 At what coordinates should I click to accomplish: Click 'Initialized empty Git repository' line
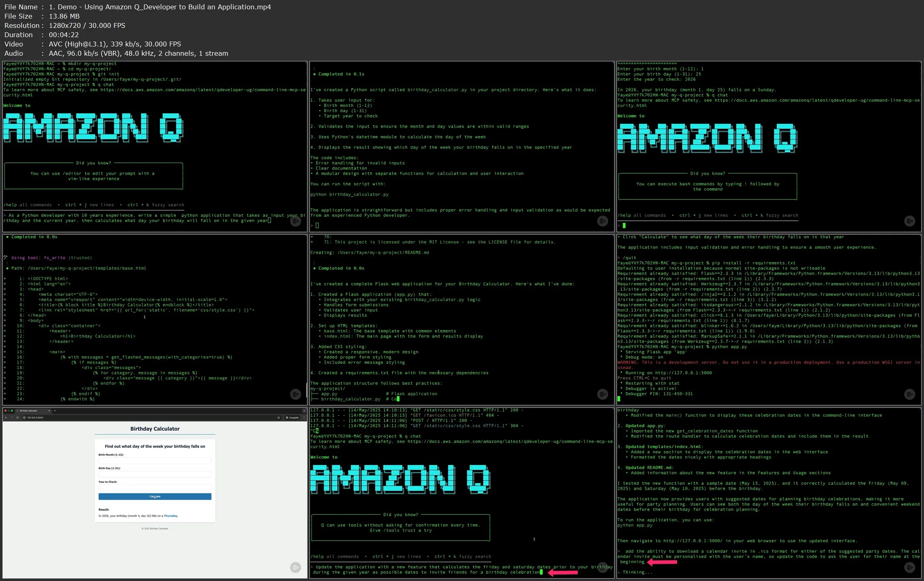tap(92, 80)
